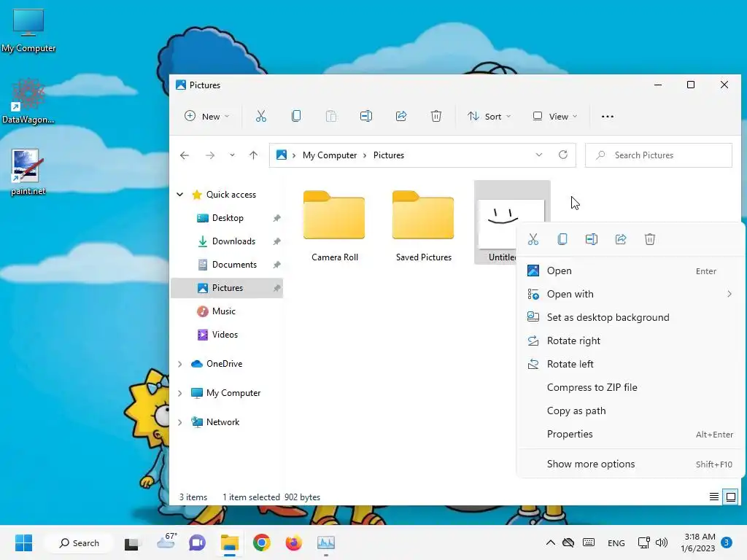Choose Open in context menu

[630, 271]
